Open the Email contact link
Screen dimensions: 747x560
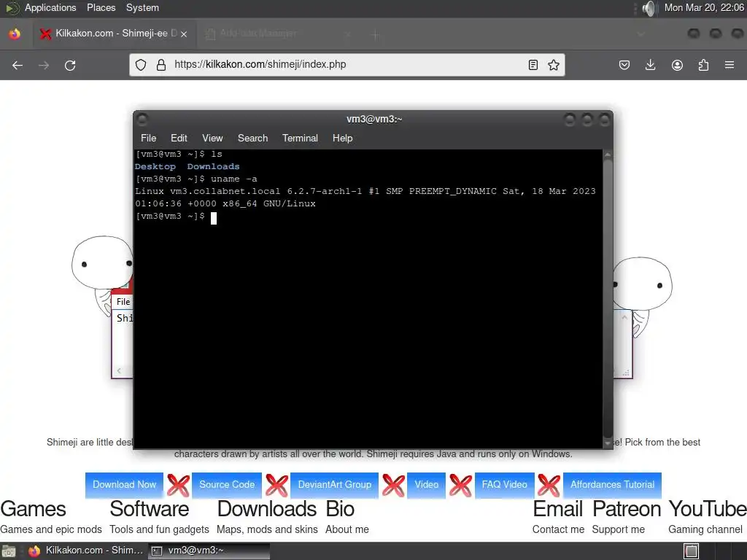(x=557, y=509)
